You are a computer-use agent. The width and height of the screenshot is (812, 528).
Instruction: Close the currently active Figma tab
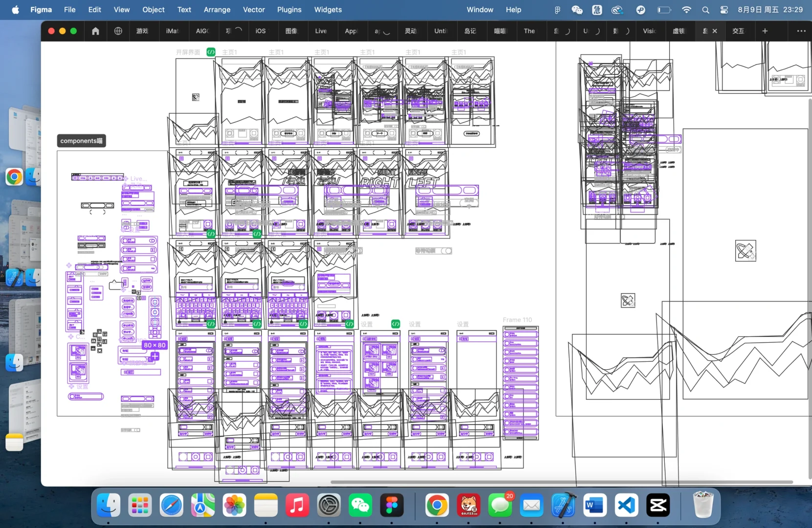pyautogui.click(x=715, y=31)
